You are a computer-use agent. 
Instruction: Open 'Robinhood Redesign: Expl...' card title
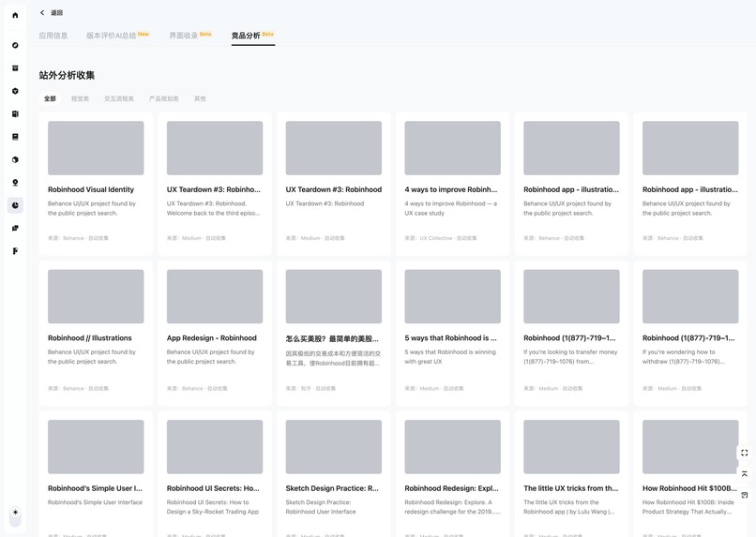point(452,488)
